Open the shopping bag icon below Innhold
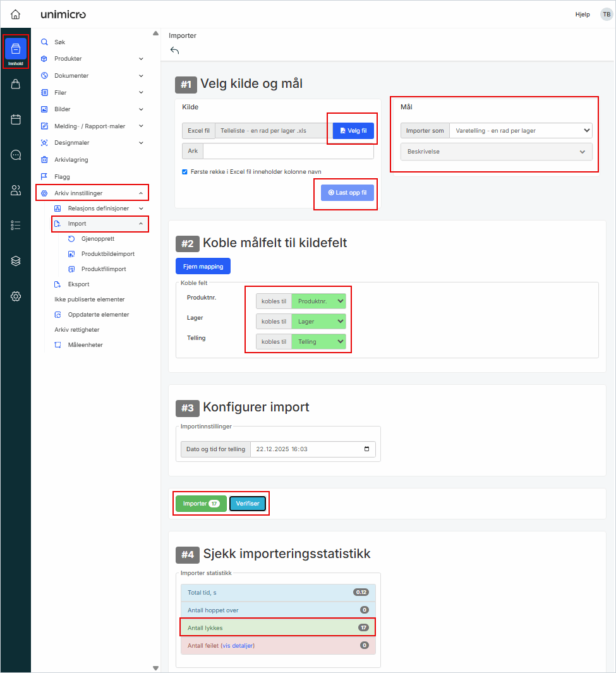Image resolution: width=616 pixels, height=673 pixels. tap(15, 84)
